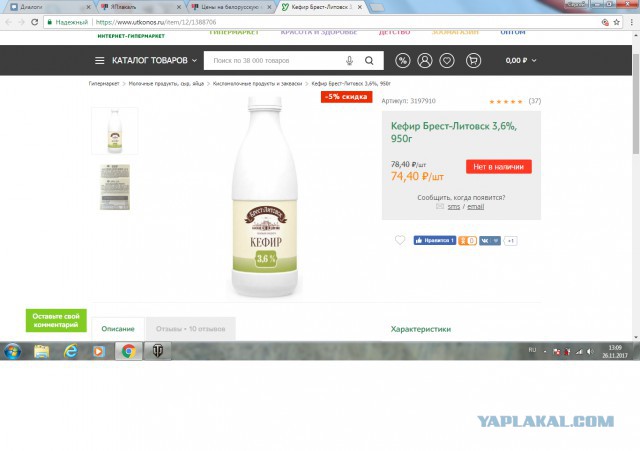Open media player taskbar icon
Image resolution: width=640 pixels, height=451 pixels.
(x=99, y=351)
